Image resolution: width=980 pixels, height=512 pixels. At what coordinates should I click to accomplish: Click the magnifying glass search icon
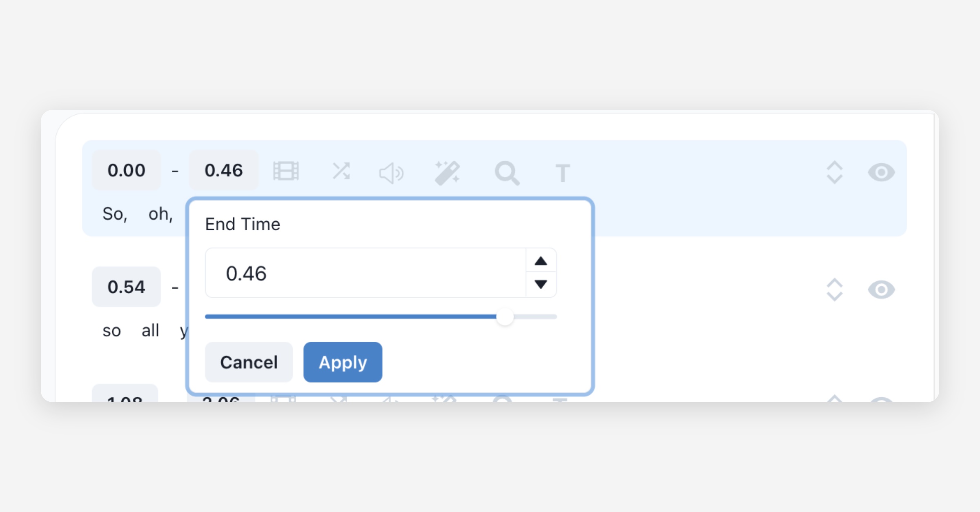(x=507, y=173)
